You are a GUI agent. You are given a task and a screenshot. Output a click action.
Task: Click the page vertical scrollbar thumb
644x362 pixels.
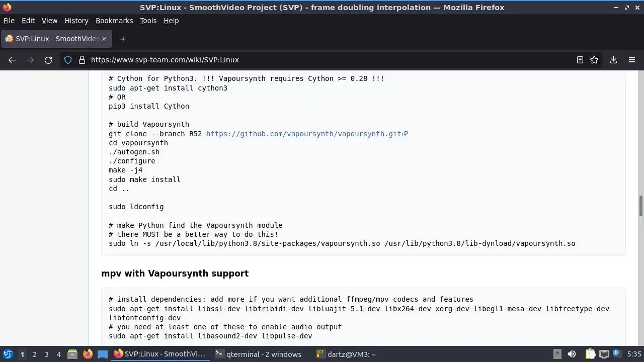641,206
